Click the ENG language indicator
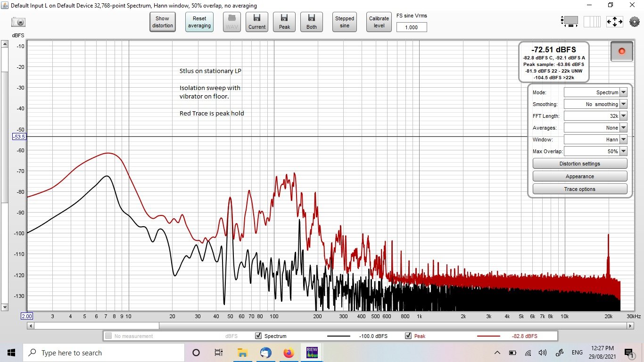Viewport: 644px width, 362px height. [577, 353]
